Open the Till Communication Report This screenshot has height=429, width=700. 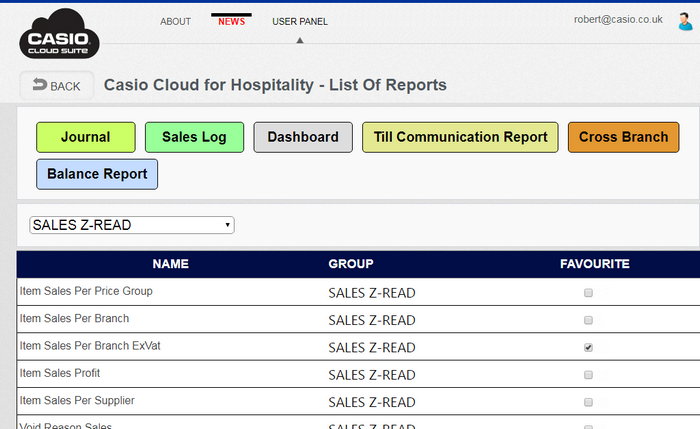tap(460, 137)
